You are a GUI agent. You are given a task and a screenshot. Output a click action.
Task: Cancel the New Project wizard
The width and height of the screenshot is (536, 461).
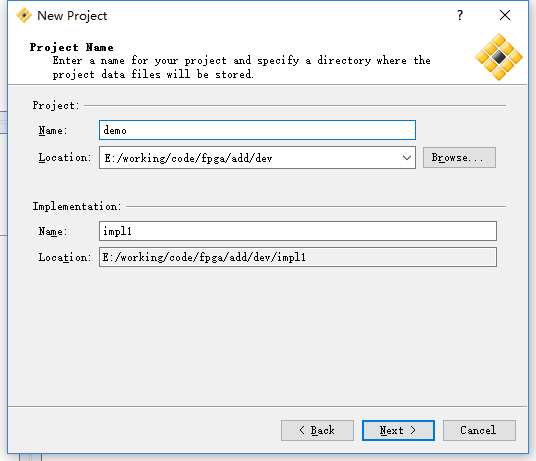pyautogui.click(x=479, y=430)
